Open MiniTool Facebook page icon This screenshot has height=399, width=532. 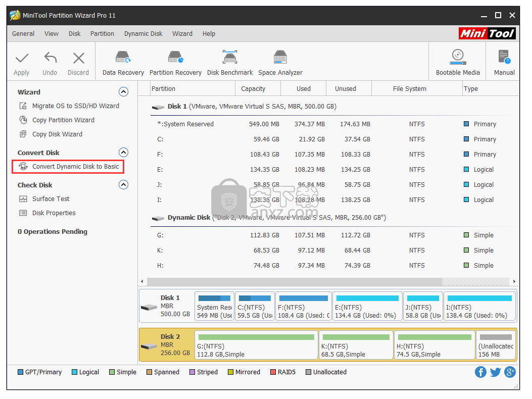pyautogui.click(x=480, y=372)
